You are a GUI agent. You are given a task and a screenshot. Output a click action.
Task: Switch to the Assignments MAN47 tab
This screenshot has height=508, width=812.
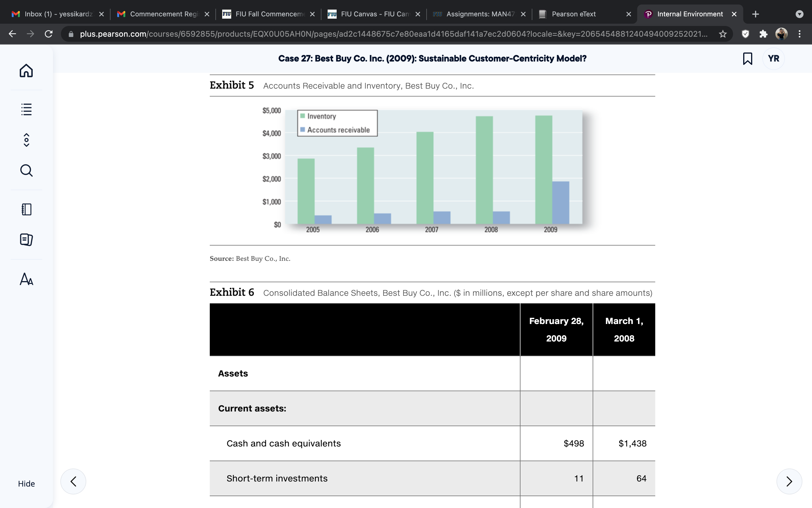(479, 14)
